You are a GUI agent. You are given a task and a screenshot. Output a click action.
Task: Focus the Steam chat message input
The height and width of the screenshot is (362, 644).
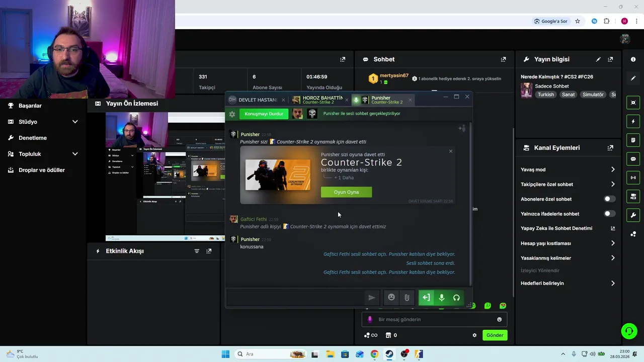[x=295, y=298]
